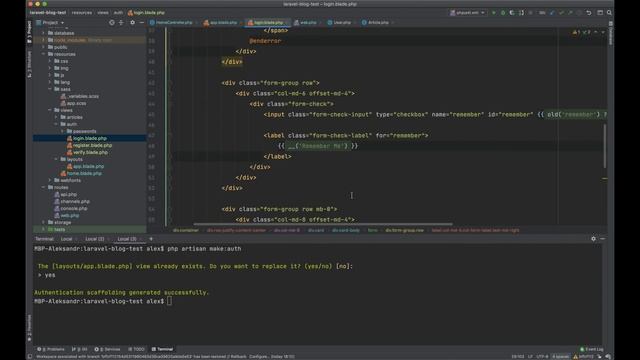This screenshot has width=640, height=360.
Task: Open home.blade.php in project tree
Action: [84, 173]
